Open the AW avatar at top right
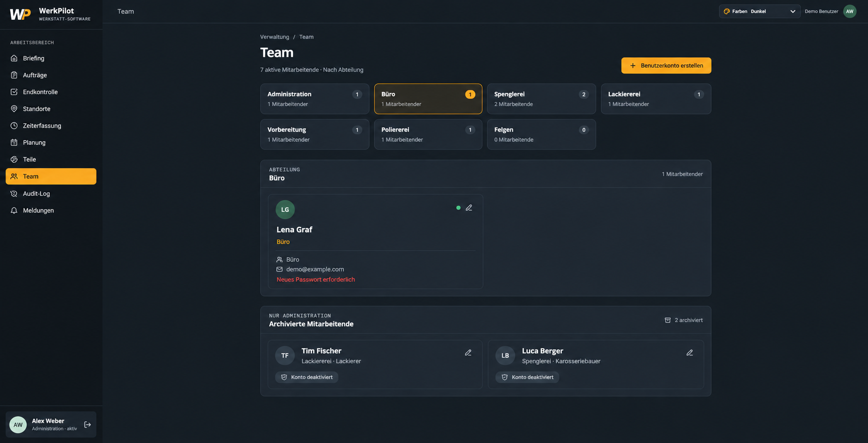 pyautogui.click(x=850, y=11)
